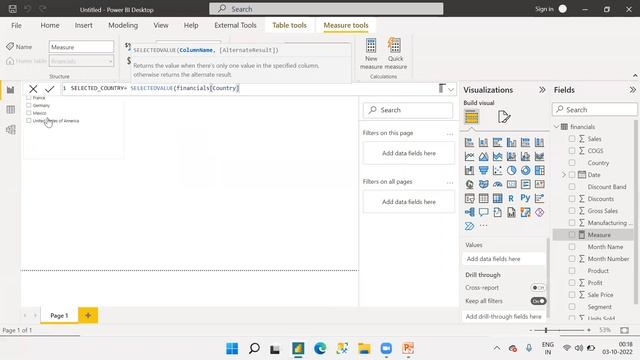Select the area chart visual

click(x=483, y=156)
